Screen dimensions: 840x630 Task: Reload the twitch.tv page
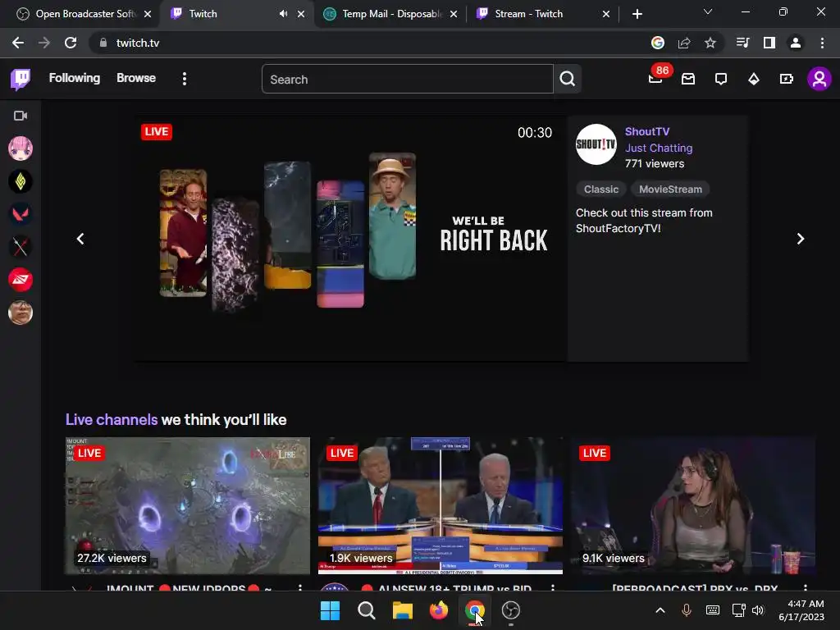(71, 43)
